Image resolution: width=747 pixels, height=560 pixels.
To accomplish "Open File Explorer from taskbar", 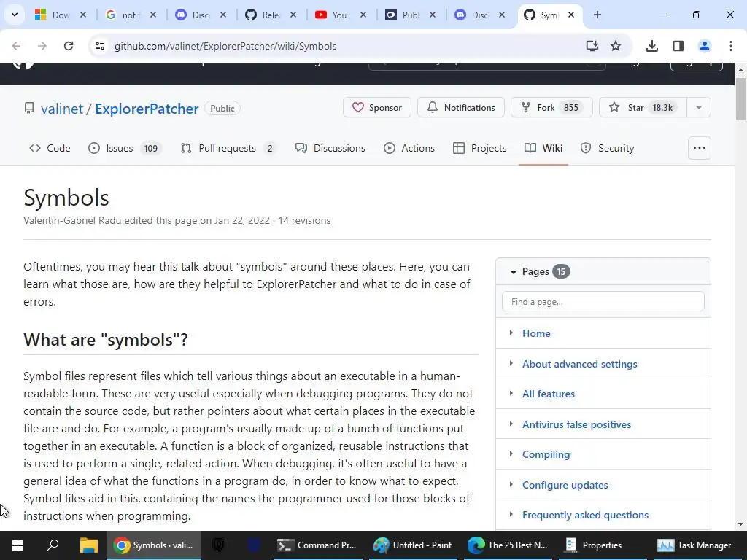I will tap(88, 545).
